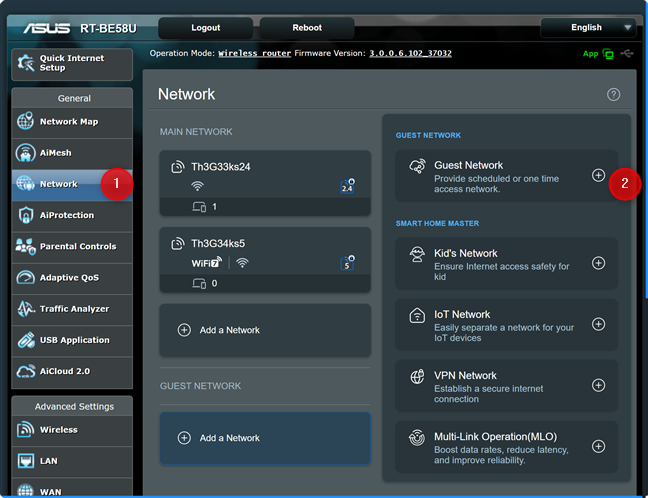Click the firmware version 3.0.0.6.102_37032 link

[x=410, y=53]
